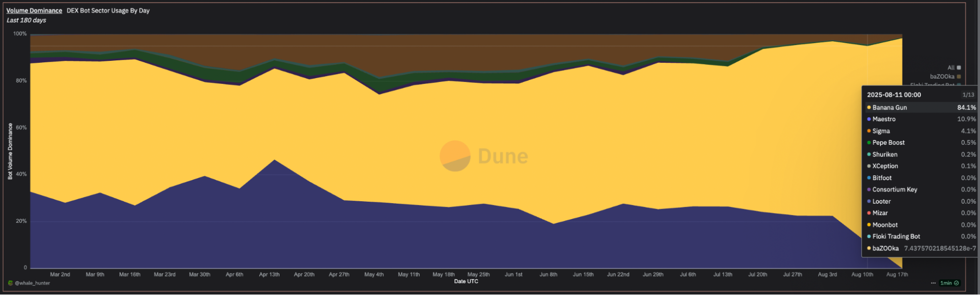Click the May 4th axis label
The width and height of the screenshot is (980, 295).
click(x=374, y=275)
